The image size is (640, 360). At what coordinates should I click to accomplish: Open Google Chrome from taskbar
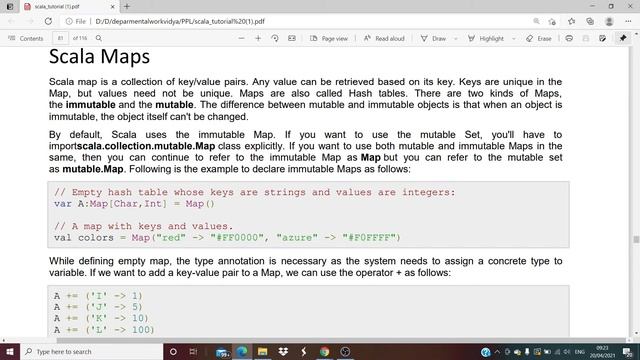click(324, 351)
